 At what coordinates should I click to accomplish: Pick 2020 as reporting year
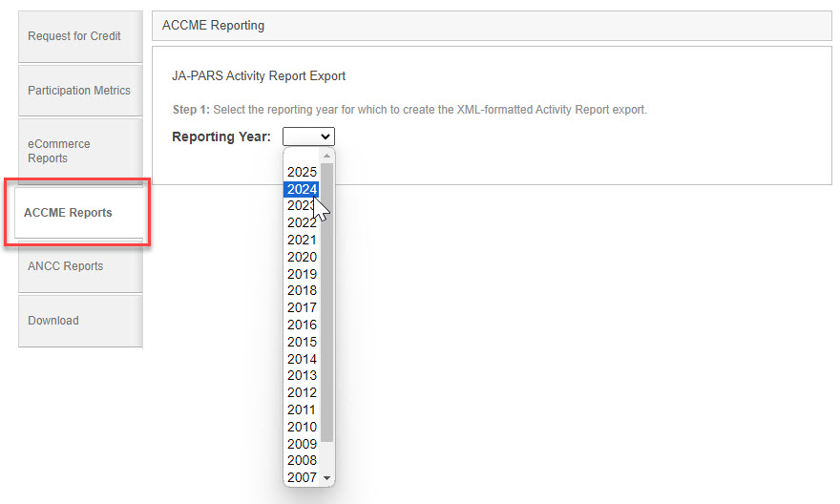302,257
